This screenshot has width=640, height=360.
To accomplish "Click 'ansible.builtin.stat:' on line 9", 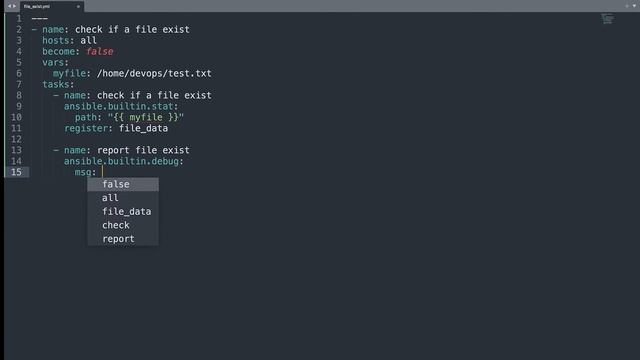I will pos(121,107).
